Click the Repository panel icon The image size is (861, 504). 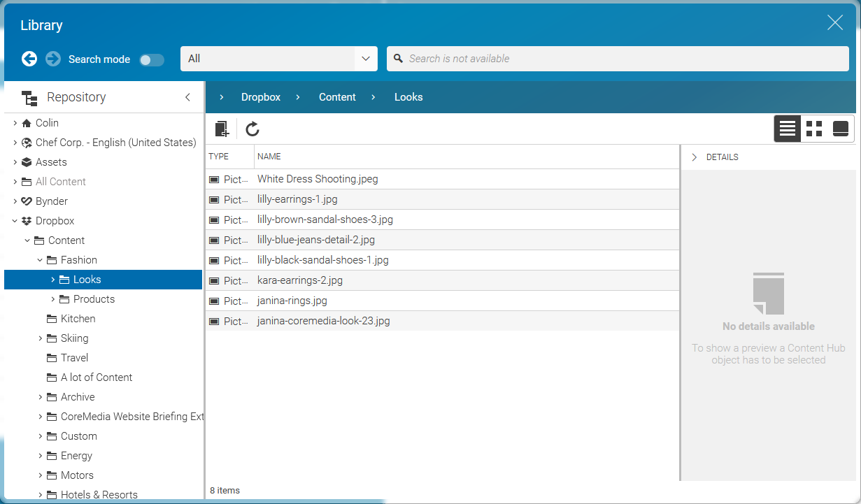[x=29, y=97]
